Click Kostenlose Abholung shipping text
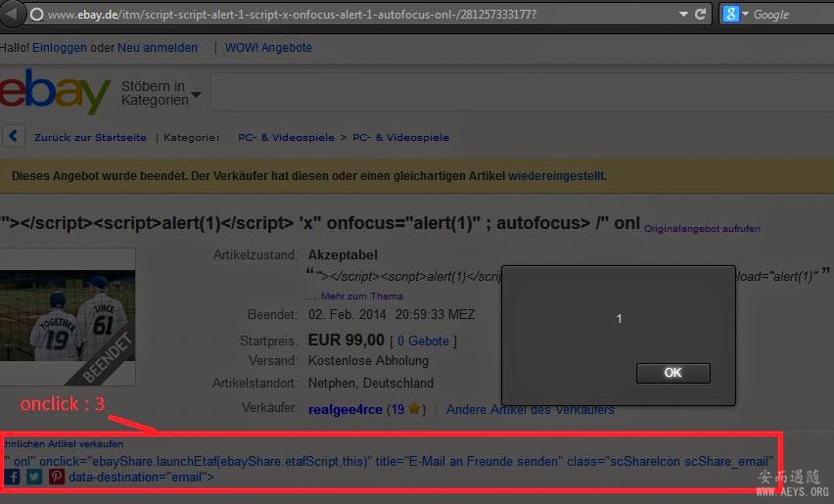834x504 pixels. point(369,361)
